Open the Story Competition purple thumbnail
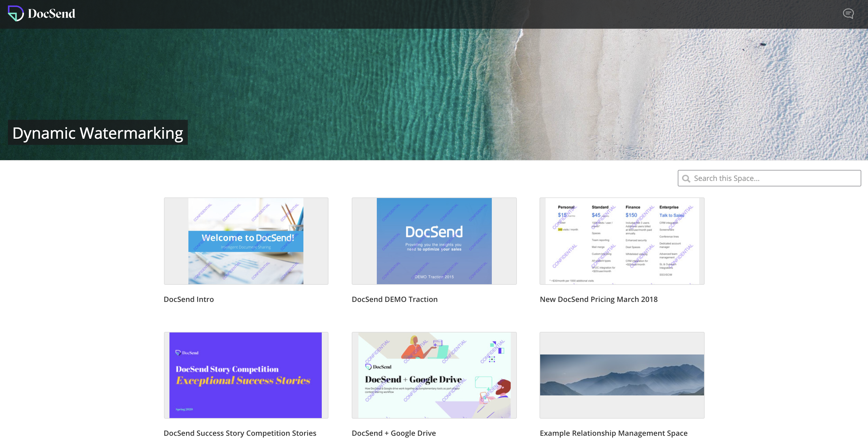The width and height of the screenshot is (868, 448). pyautogui.click(x=246, y=375)
